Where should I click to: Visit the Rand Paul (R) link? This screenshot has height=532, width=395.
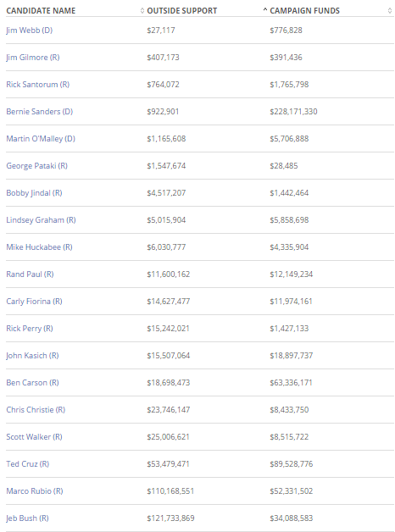pos(30,274)
